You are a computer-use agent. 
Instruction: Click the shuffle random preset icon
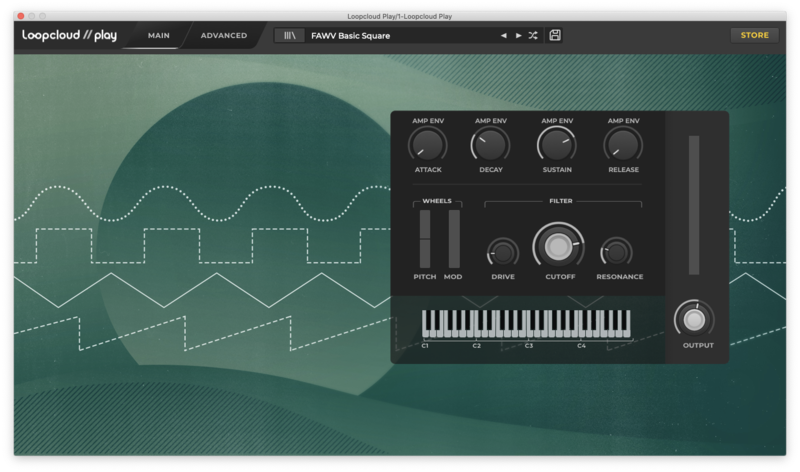(533, 36)
